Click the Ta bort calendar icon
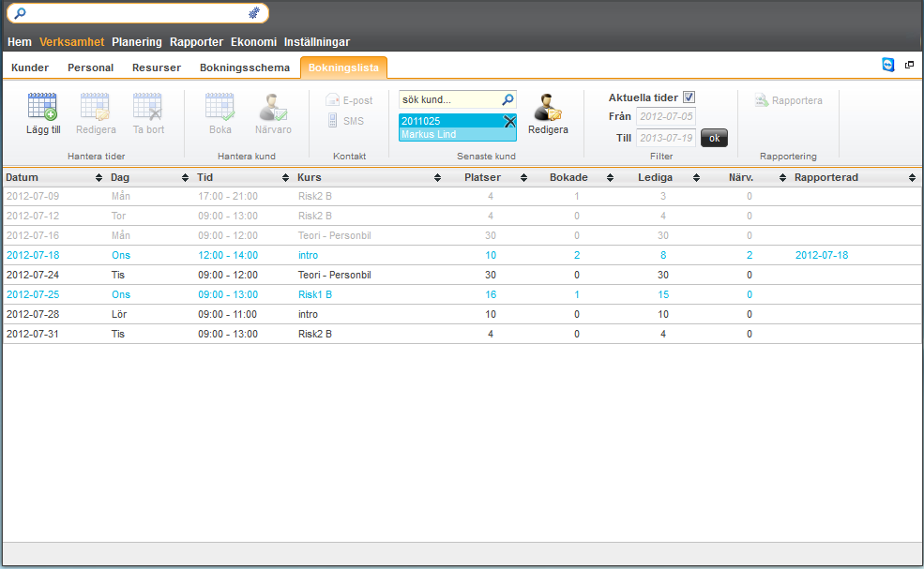This screenshot has height=569, width=924. coord(147,107)
